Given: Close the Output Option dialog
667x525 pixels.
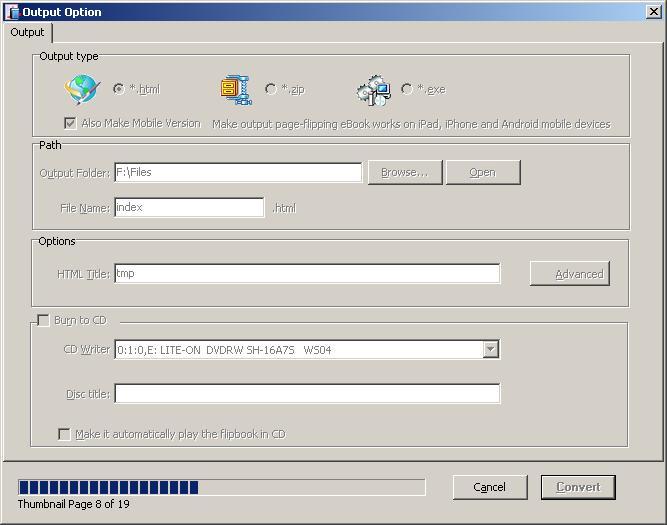Looking at the screenshot, I should pyautogui.click(x=653, y=11).
